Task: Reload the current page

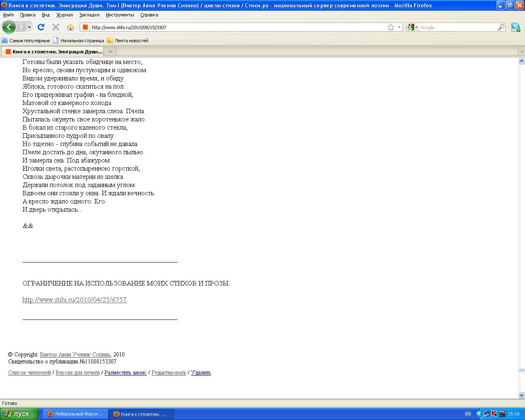Action: click(41, 27)
